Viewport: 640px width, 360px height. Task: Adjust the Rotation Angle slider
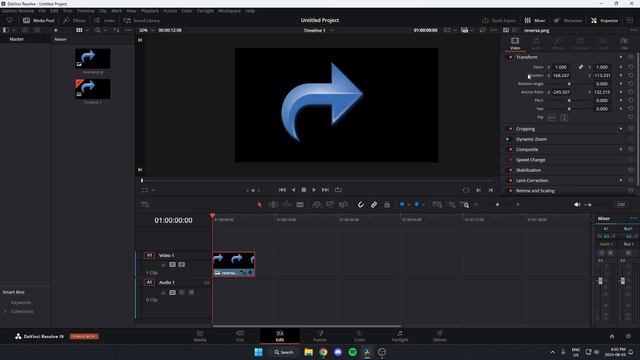click(569, 84)
